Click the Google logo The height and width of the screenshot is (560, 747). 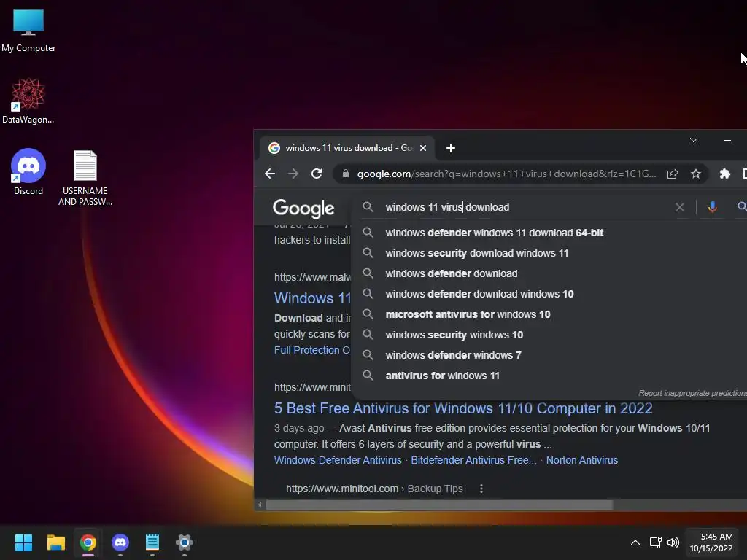point(303,208)
